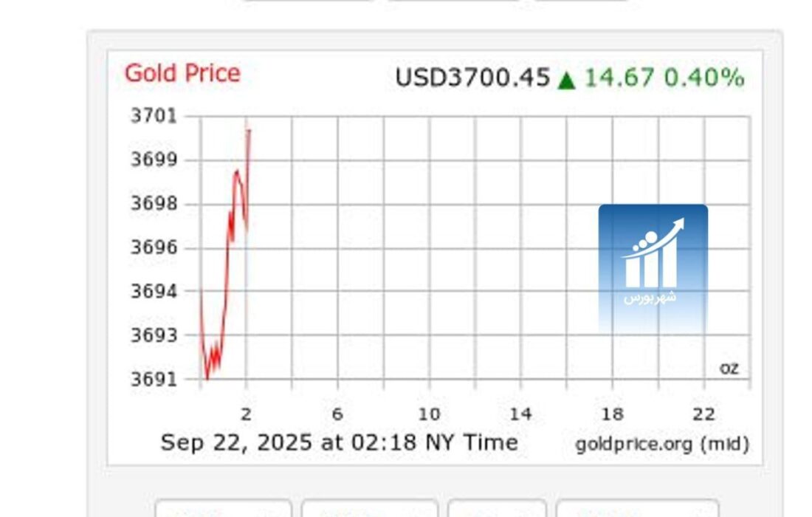Select hour 14 on the time axis
This screenshot has width=812, height=517.
point(520,414)
